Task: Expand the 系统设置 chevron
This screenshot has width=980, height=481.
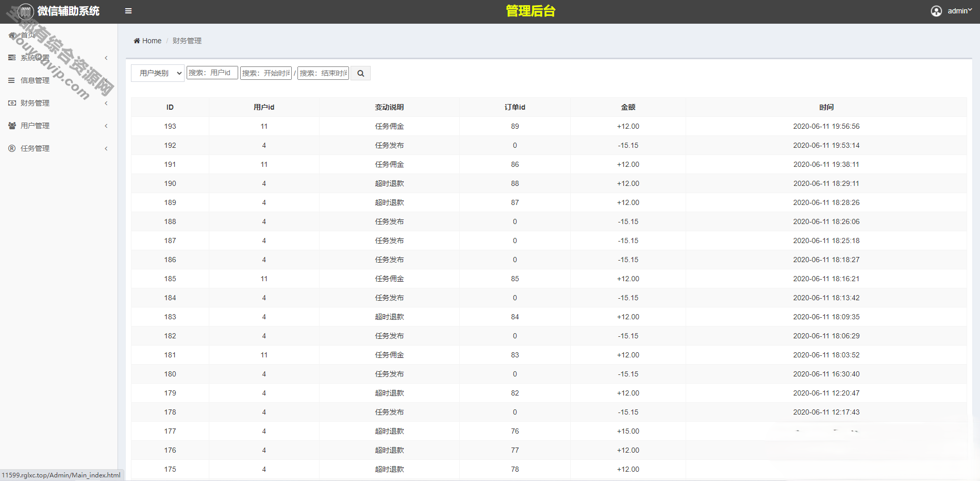Action: (x=106, y=58)
